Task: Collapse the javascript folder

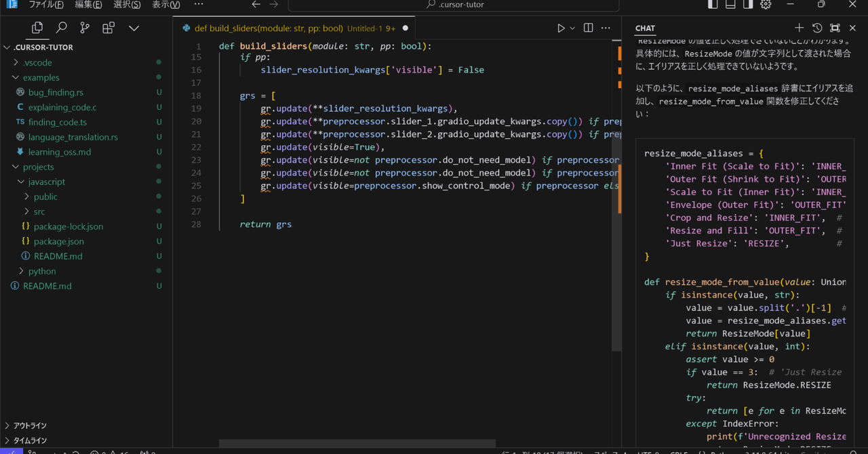Action: [47, 182]
